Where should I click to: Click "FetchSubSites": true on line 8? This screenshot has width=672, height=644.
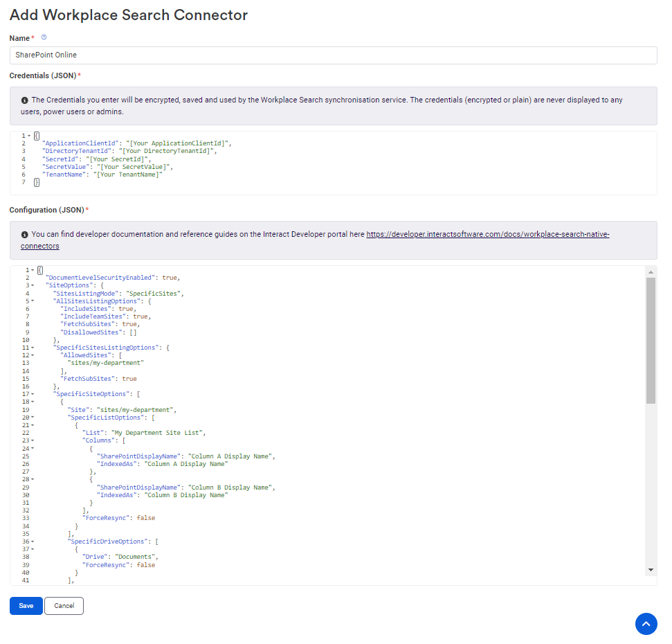click(x=100, y=325)
